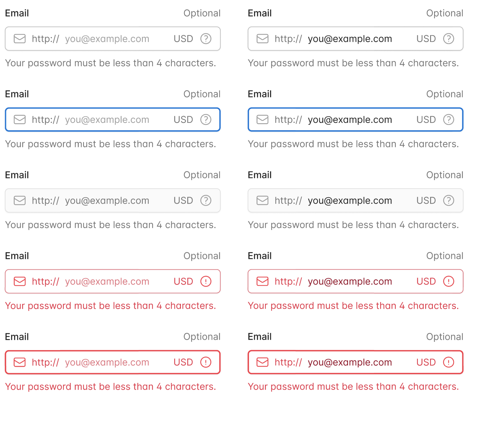Click USD suffix in blue-focused placeholder field

click(x=183, y=119)
